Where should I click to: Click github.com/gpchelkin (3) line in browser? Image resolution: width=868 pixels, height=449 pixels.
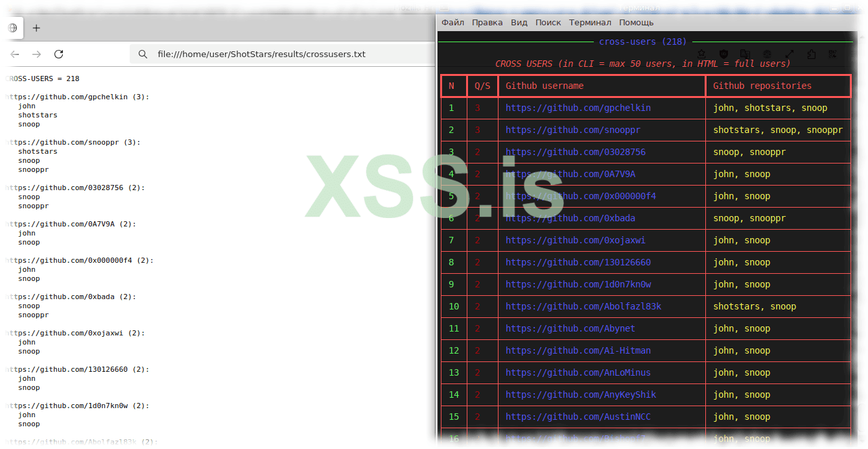pyautogui.click(x=77, y=97)
